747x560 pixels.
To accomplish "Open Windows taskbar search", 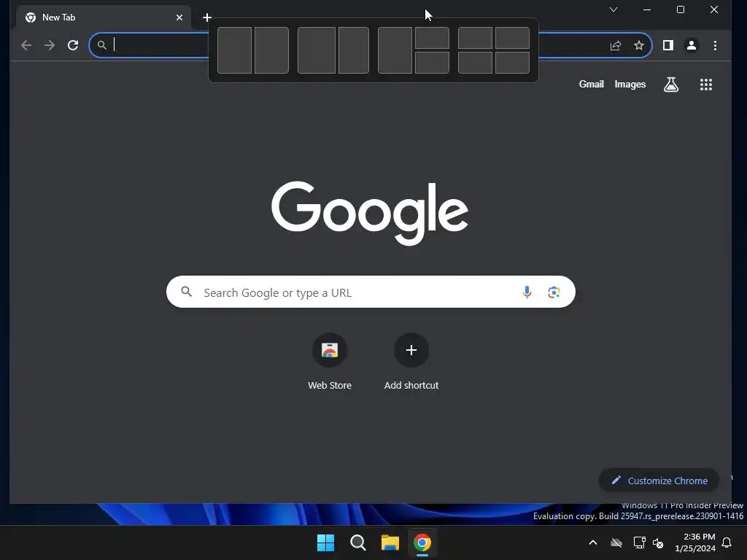I will coord(357,542).
